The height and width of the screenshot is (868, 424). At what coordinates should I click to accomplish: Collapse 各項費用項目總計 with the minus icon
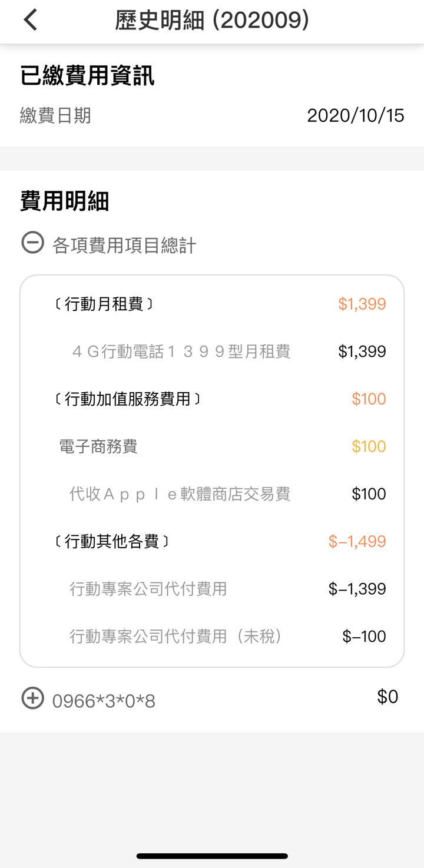(x=32, y=243)
